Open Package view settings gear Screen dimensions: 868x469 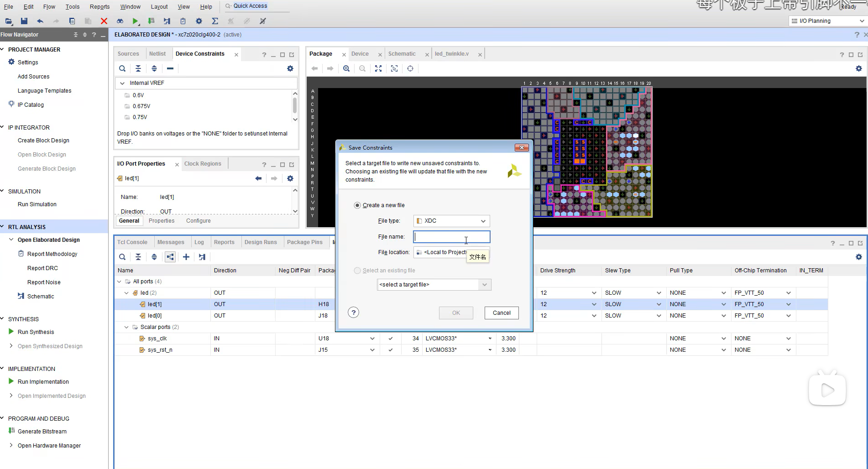coord(859,68)
